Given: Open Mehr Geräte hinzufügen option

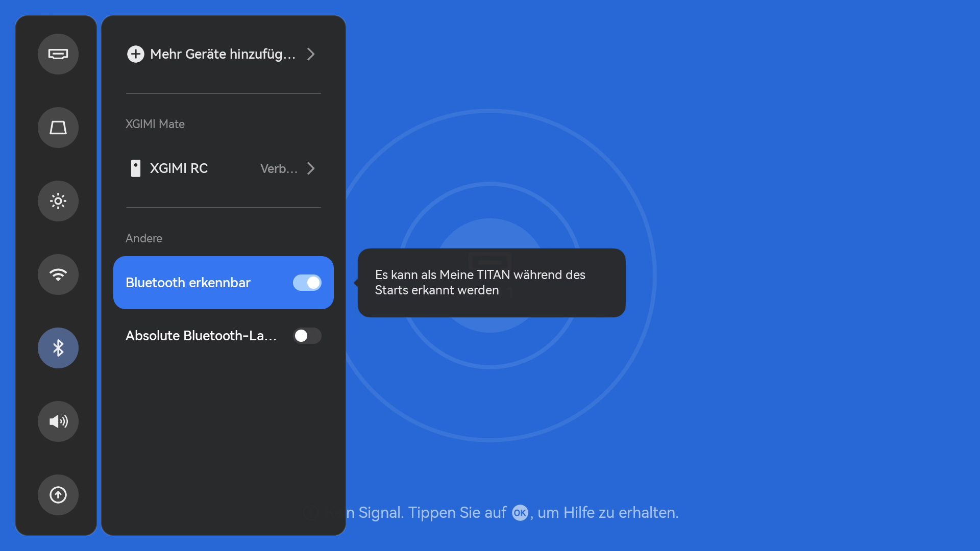Looking at the screenshot, I should pos(224,54).
